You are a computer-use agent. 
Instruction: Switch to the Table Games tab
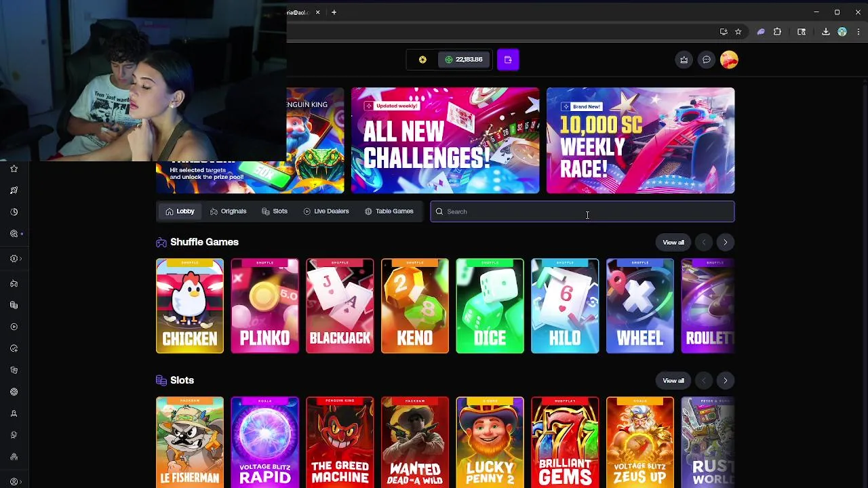click(x=389, y=211)
